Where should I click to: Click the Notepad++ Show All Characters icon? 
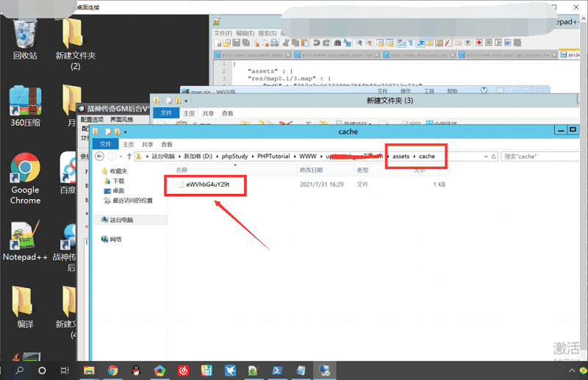pos(411,43)
